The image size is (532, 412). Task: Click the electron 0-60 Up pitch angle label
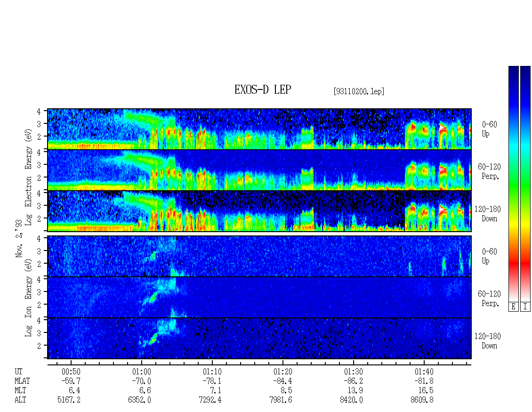click(x=489, y=129)
